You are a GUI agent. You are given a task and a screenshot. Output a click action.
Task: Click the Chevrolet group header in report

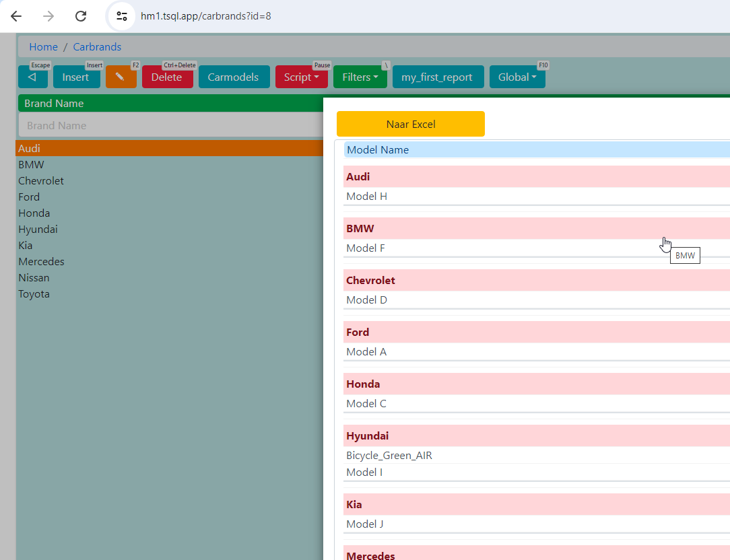click(x=537, y=280)
